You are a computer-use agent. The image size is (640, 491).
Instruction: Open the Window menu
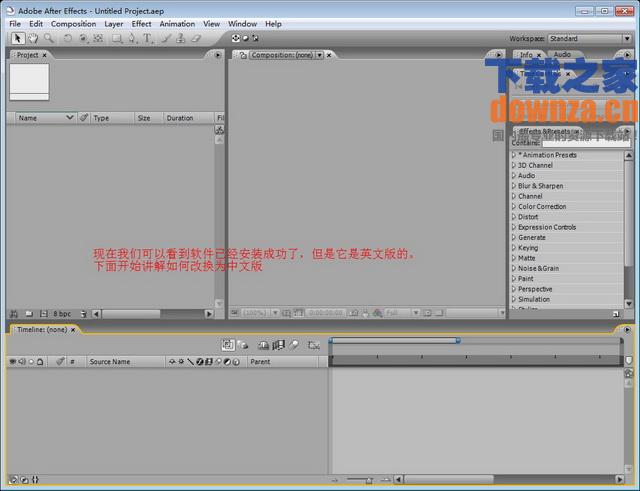tap(242, 24)
